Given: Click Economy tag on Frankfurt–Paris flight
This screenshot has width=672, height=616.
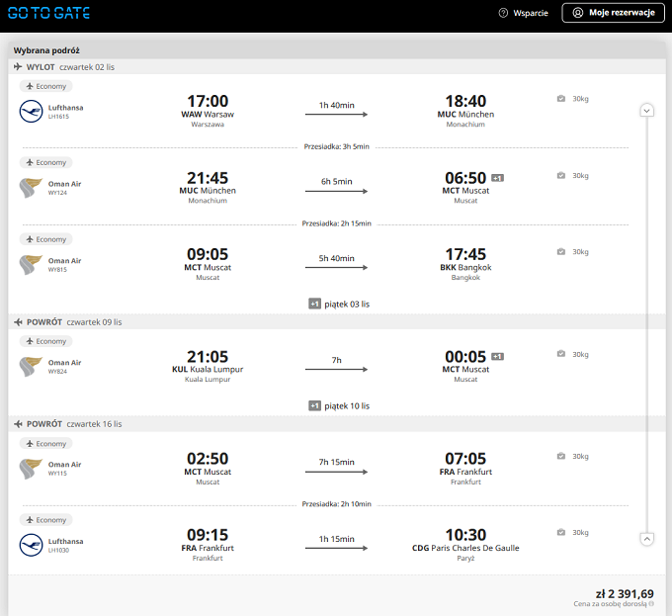Looking at the screenshot, I should 45,520.
